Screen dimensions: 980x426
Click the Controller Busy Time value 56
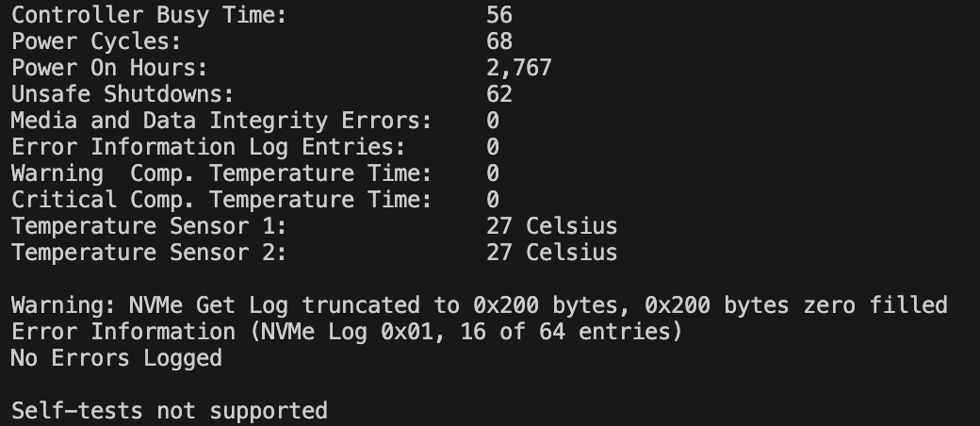499,15
